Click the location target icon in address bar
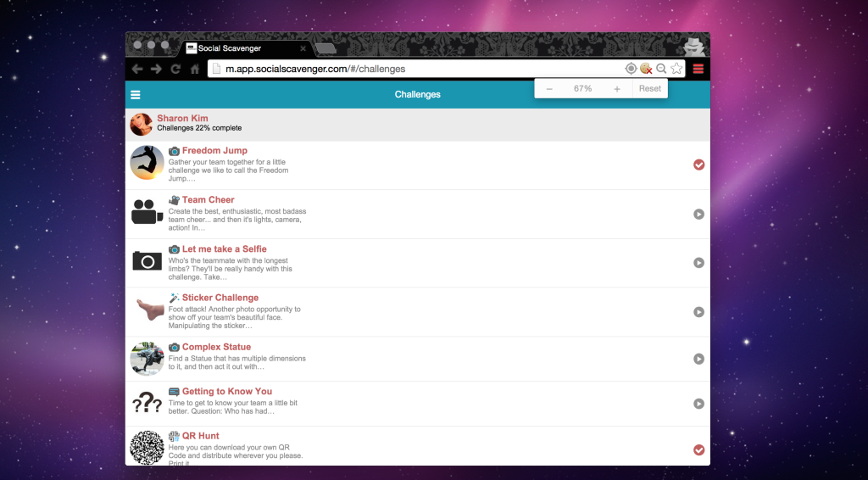 click(631, 69)
